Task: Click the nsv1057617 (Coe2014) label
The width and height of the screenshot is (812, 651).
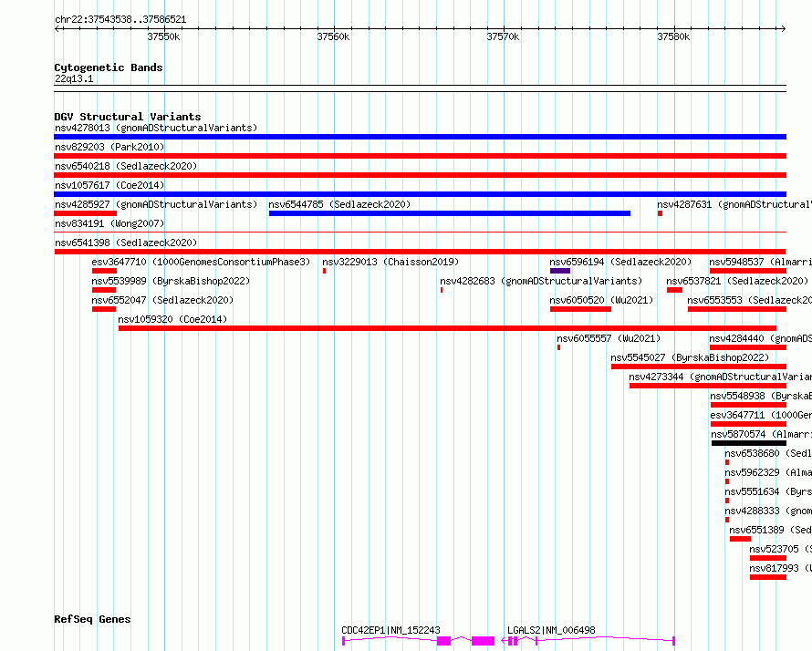Action: (x=109, y=185)
